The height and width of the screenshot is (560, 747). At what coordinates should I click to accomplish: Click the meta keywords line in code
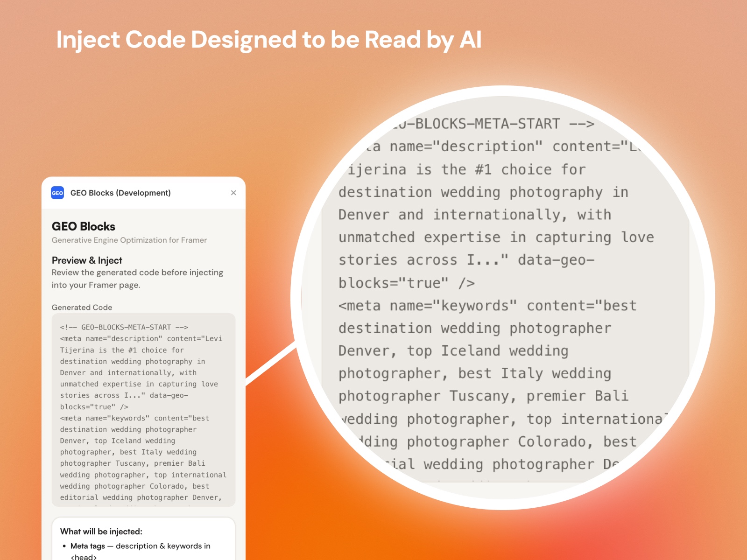pyautogui.click(x=134, y=419)
